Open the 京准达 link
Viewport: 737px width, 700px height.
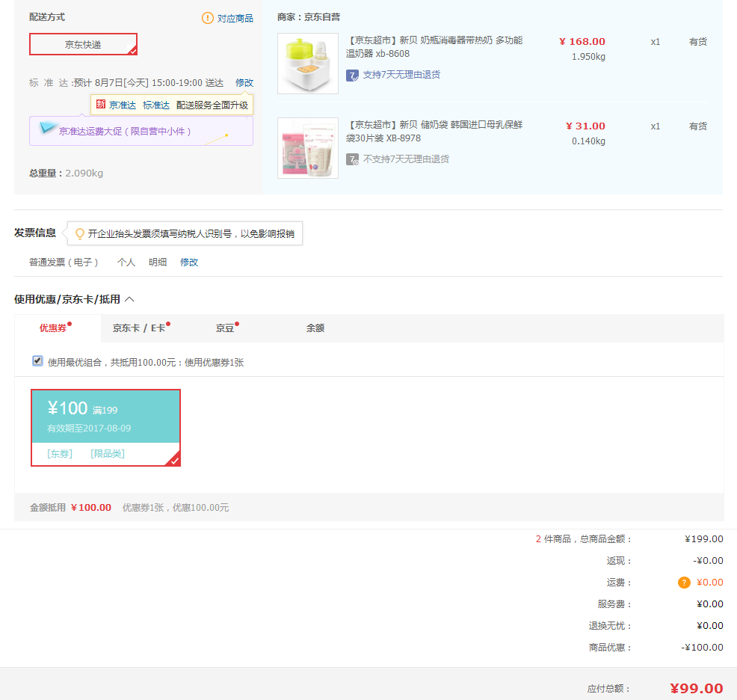pyautogui.click(x=122, y=105)
